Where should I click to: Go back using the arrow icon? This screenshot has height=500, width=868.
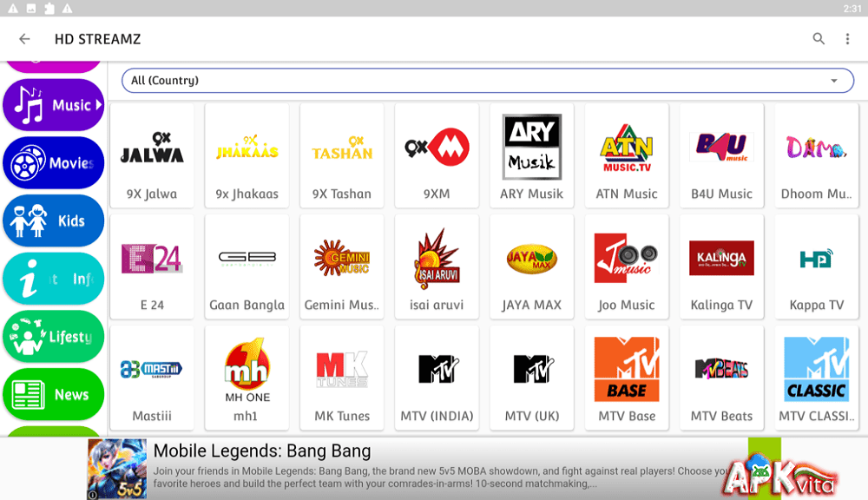tap(24, 39)
